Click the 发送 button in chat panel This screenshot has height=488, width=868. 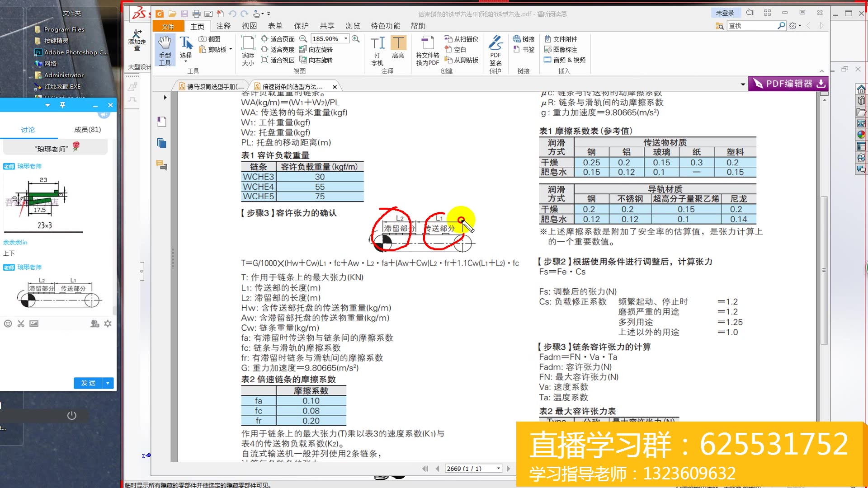click(x=89, y=383)
